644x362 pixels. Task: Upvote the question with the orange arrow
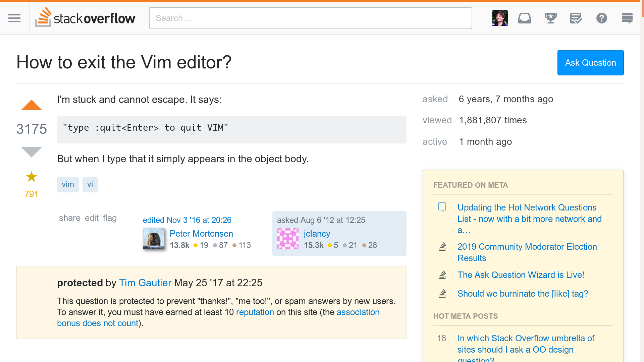click(x=32, y=105)
